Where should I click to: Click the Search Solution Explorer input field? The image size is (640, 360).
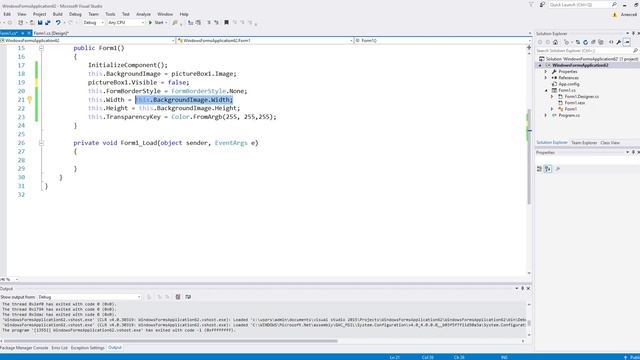[x=584, y=51]
